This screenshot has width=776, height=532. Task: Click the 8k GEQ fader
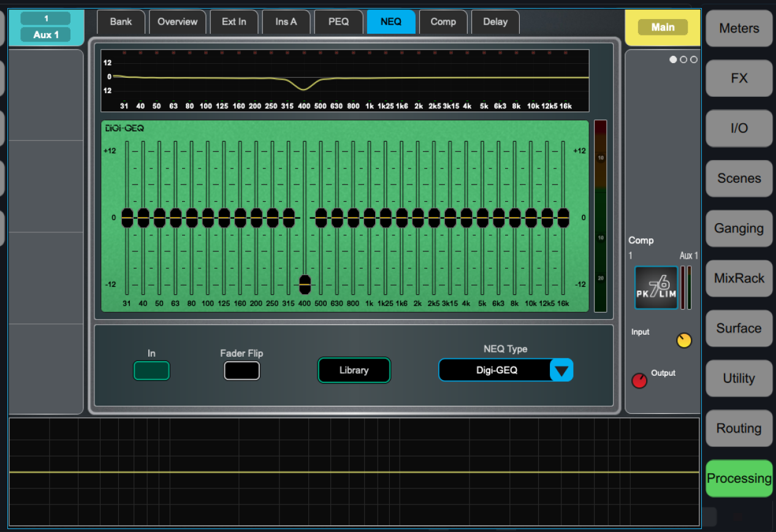tap(515, 218)
